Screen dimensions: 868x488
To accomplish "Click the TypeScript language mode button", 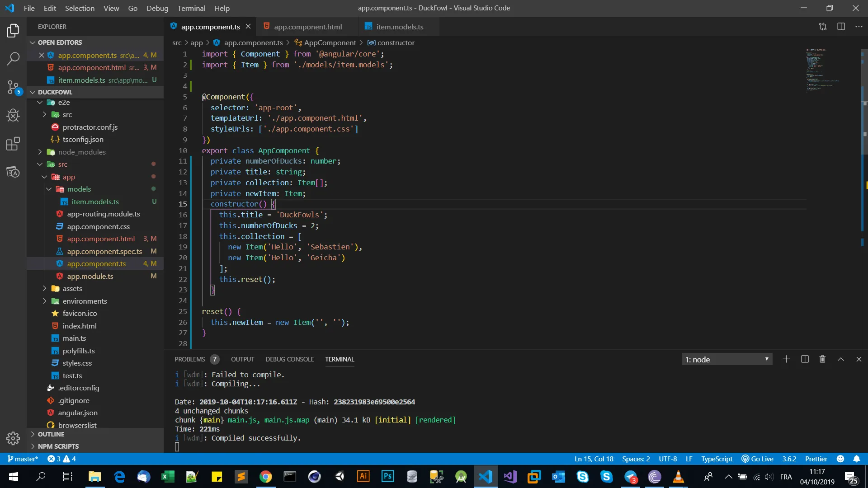I will tap(717, 459).
